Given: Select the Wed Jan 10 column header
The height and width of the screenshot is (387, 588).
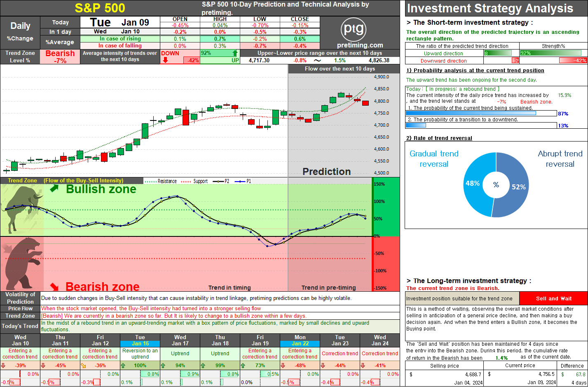Looking at the screenshot, I should point(20,340).
